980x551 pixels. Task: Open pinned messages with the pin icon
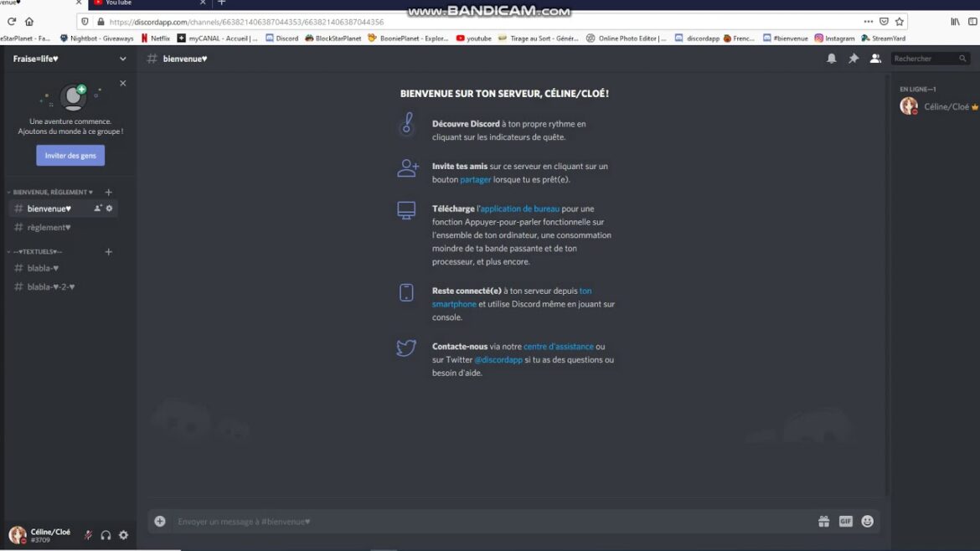[x=853, y=59]
